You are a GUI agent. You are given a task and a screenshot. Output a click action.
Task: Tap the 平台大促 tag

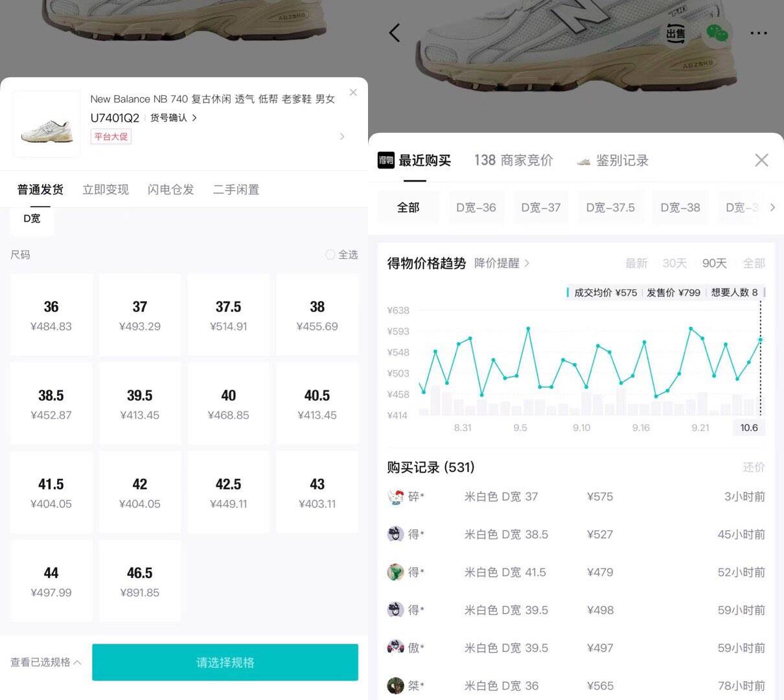111,136
